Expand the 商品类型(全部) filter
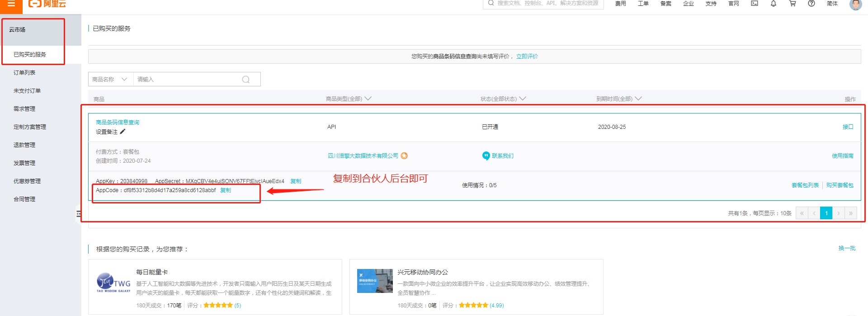 click(349, 99)
